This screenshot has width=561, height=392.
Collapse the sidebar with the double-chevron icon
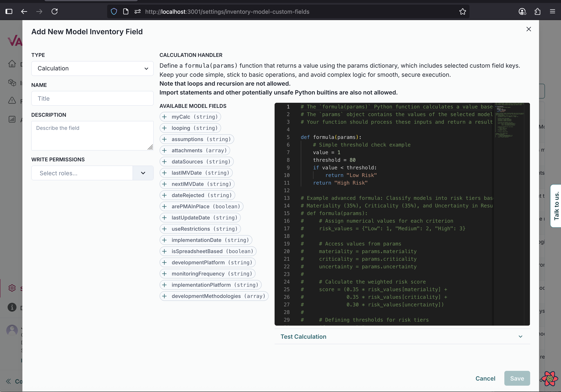(x=8, y=381)
